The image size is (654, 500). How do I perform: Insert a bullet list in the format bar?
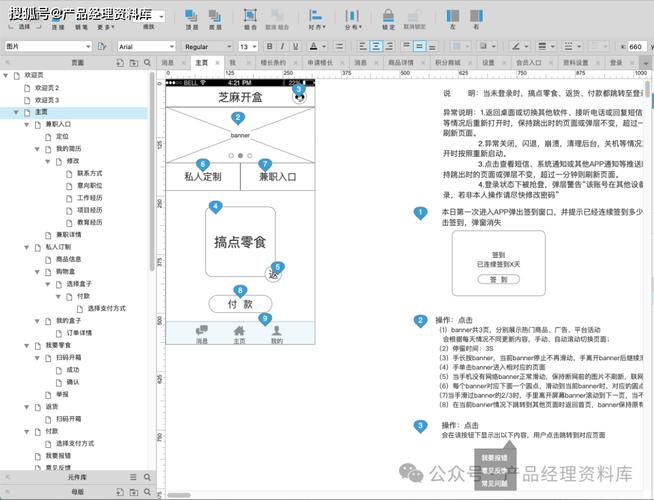click(340, 46)
